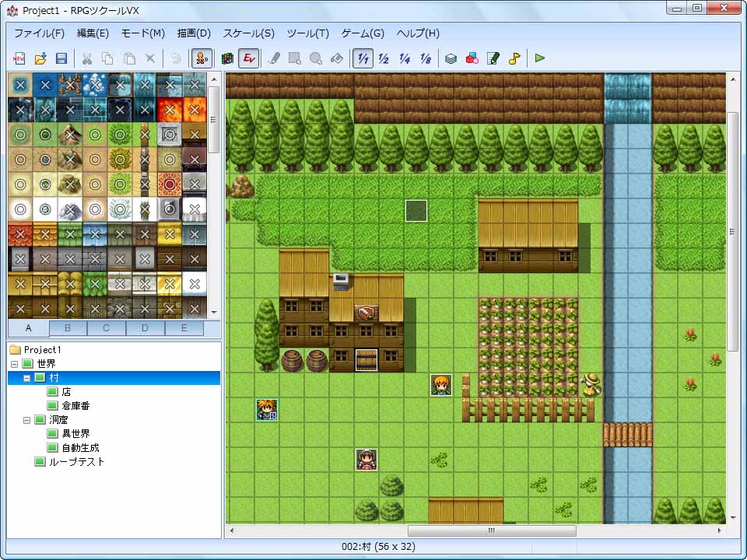Save project with floppy disk icon

(61, 58)
